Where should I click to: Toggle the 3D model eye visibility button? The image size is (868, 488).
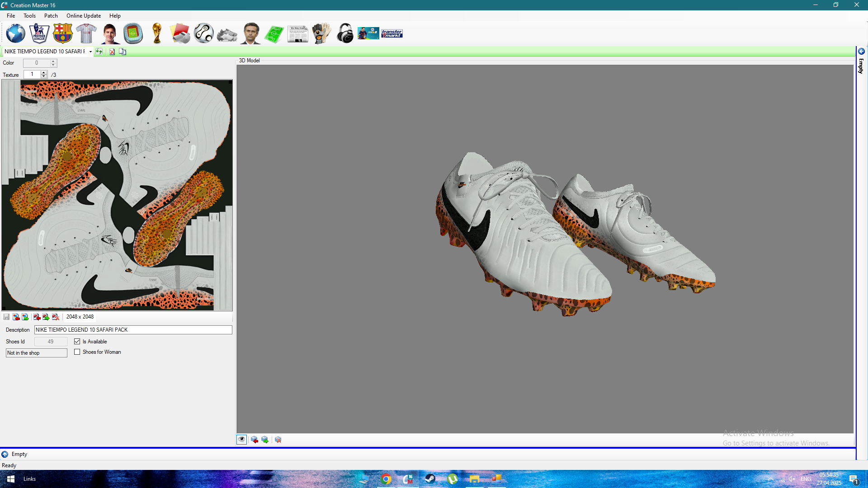(x=242, y=440)
